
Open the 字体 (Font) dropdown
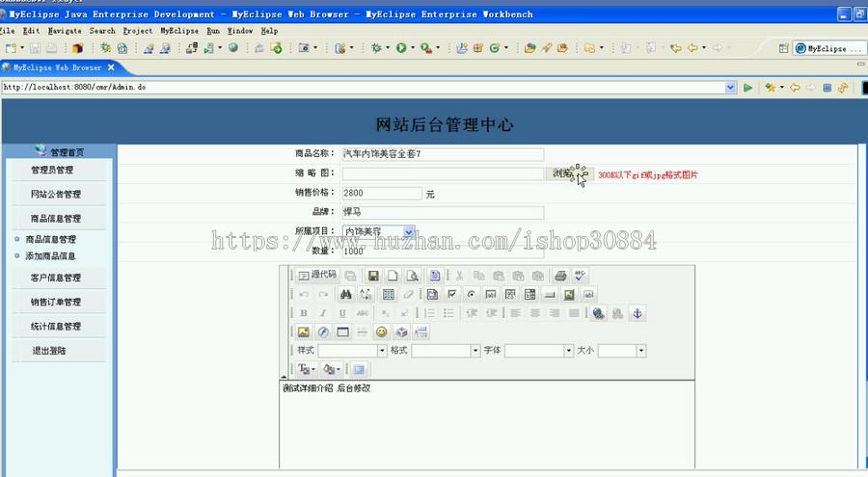click(x=538, y=350)
